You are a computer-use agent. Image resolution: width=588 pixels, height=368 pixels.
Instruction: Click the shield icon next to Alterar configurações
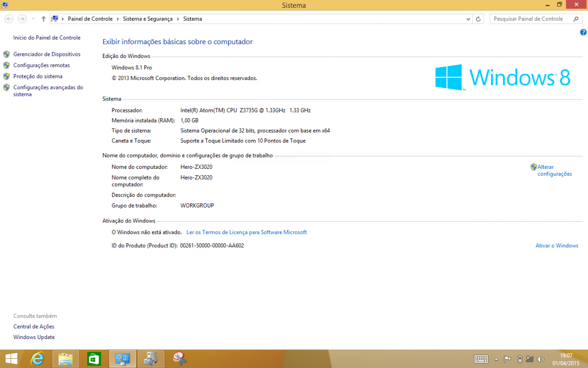click(x=534, y=167)
